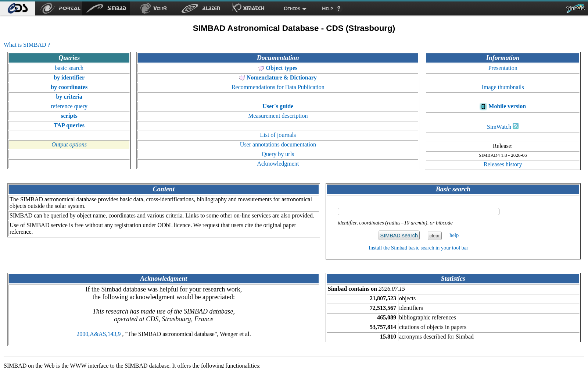Image resolution: width=588 pixels, height=368 pixels.
Task: Open the Presentation information link
Action: tap(503, 68)
